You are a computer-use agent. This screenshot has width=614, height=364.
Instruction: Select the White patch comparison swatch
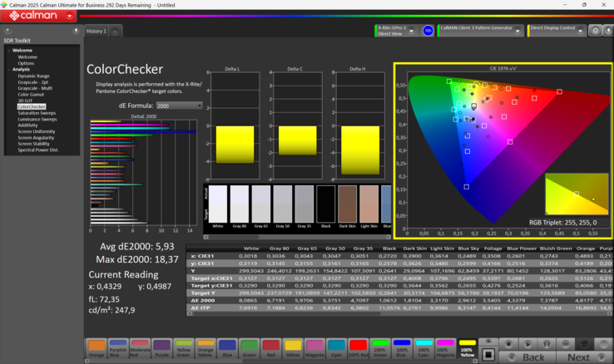218,204
